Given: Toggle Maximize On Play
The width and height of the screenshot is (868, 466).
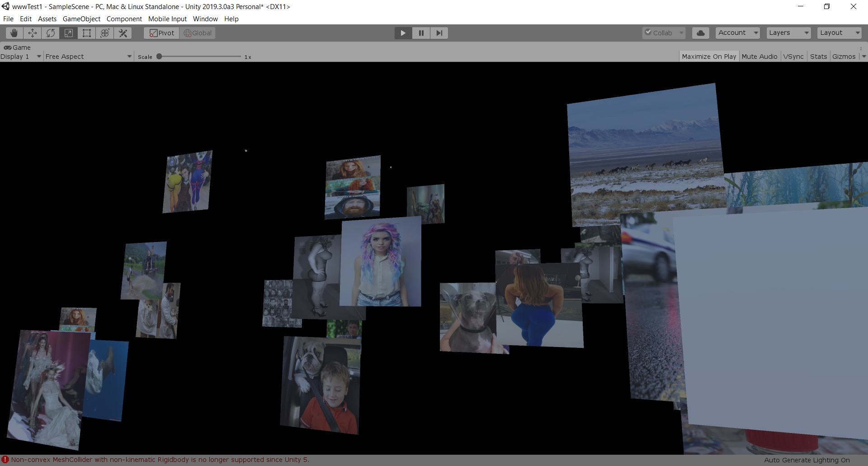Looking at the screenshot, I should pos(708,57).
